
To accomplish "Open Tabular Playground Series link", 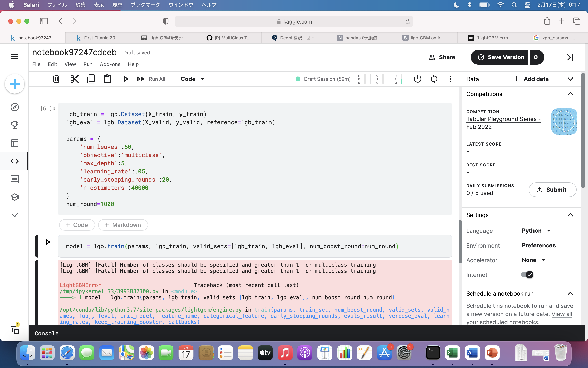I will point(503,123).
